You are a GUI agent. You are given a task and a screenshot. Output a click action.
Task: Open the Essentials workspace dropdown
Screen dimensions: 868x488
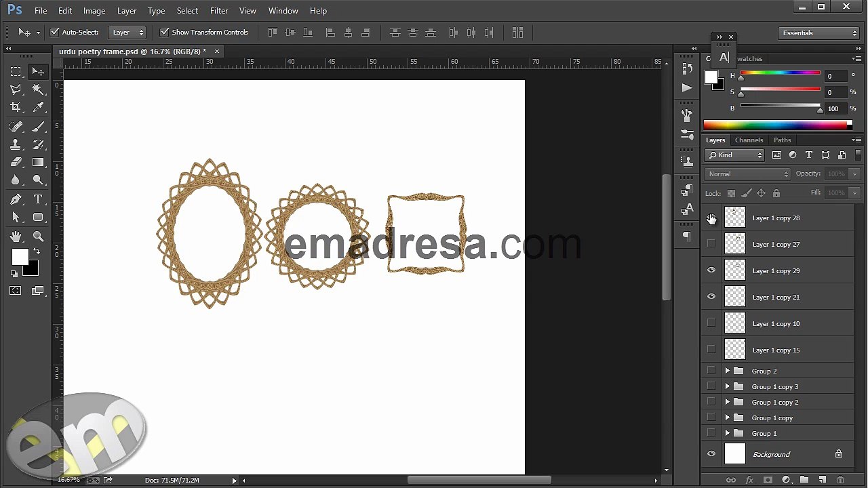pyautogui.click(x=819, y=33)
